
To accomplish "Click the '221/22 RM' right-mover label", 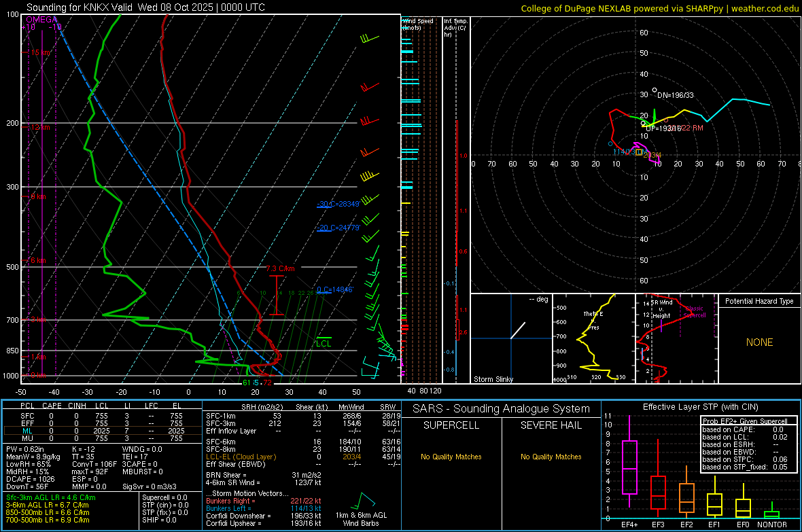I will click(686, 128).
